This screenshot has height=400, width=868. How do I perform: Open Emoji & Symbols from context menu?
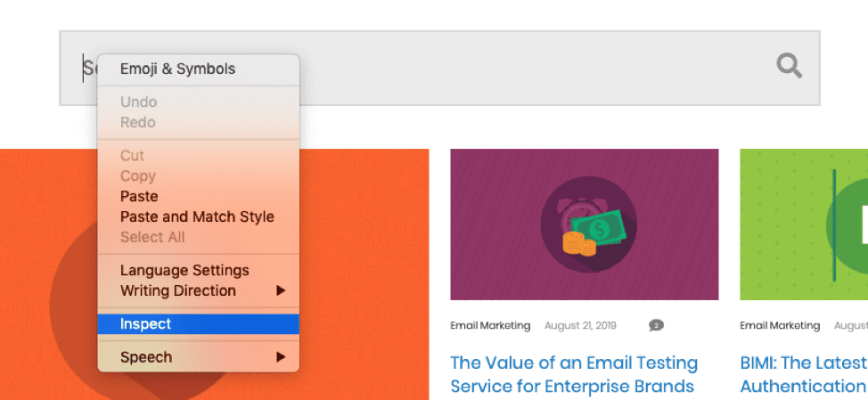178,69
